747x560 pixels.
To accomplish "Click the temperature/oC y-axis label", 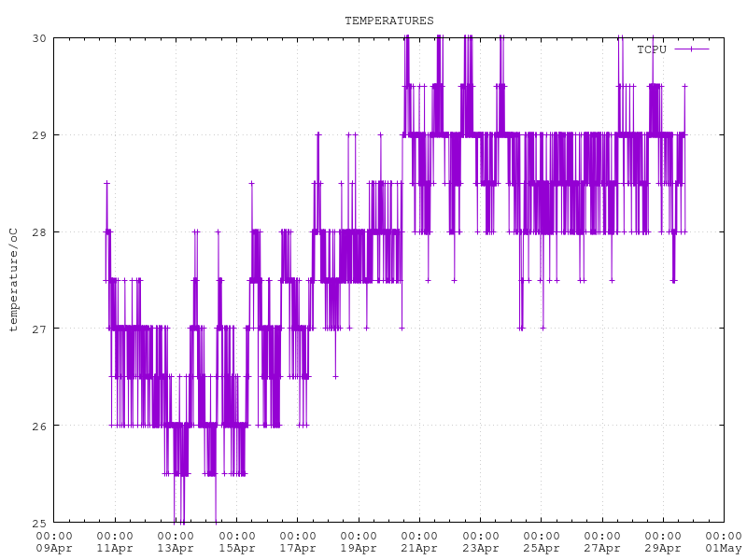I will pos(13,279).
